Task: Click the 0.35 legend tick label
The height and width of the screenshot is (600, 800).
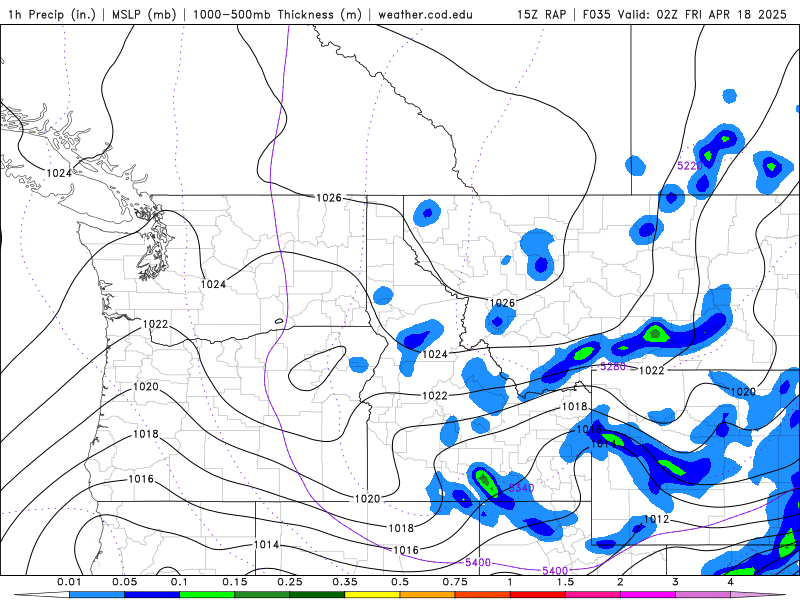Action: [x=345, y=582]
